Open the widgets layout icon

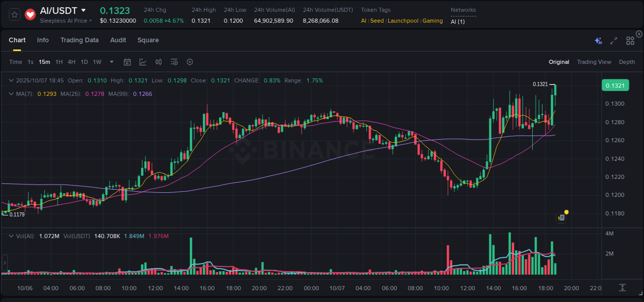pyautogui.click(x=630, y=40)
